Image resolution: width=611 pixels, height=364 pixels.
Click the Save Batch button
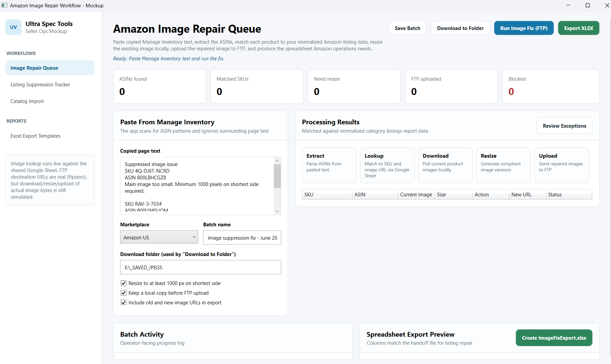pos(408,28)
